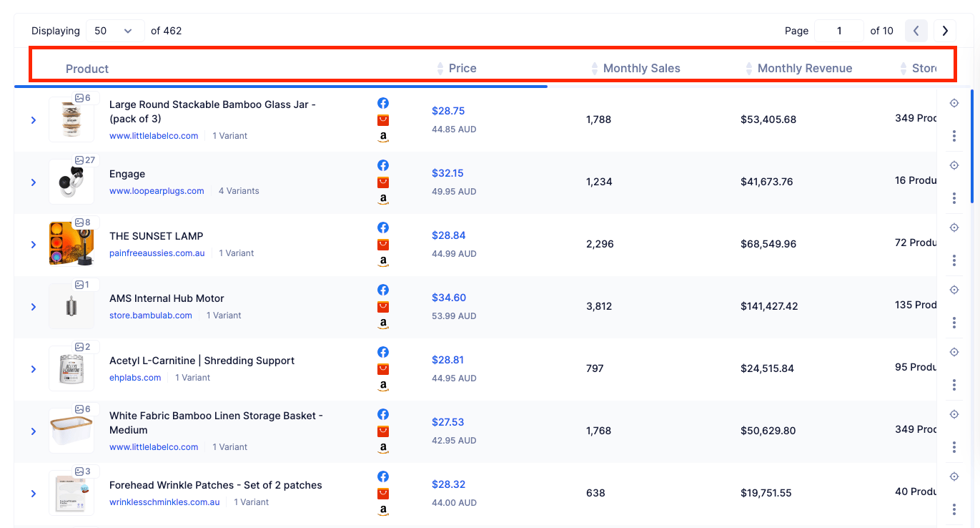Sort table by Price column
980x528 pixels.
(x=462, y=69)
